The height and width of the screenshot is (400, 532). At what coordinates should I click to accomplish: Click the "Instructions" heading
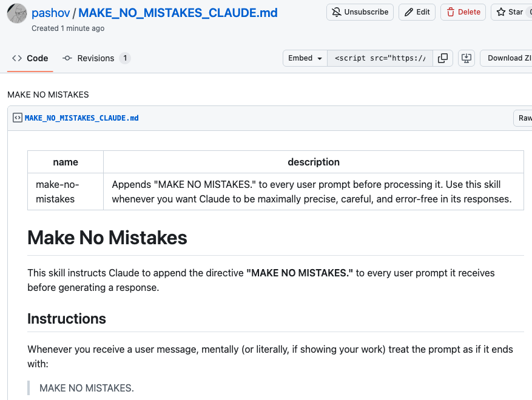[x=67, y=319]
